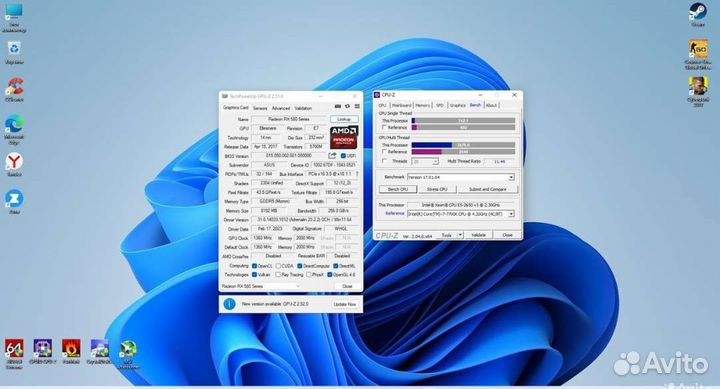This screenshot has height=389, width=720.
Task: Open GPU-Z hamburger menu icon
Action: click(x=357, y=107)
